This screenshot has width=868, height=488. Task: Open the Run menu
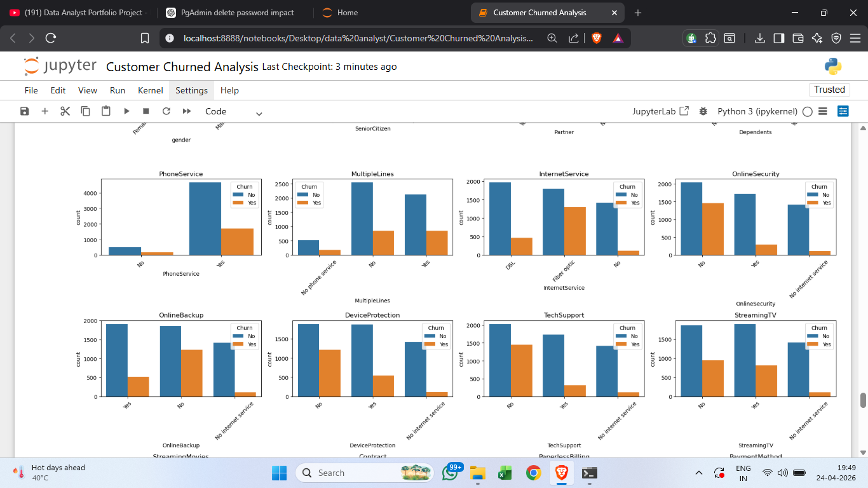click(x=118, y=90)
